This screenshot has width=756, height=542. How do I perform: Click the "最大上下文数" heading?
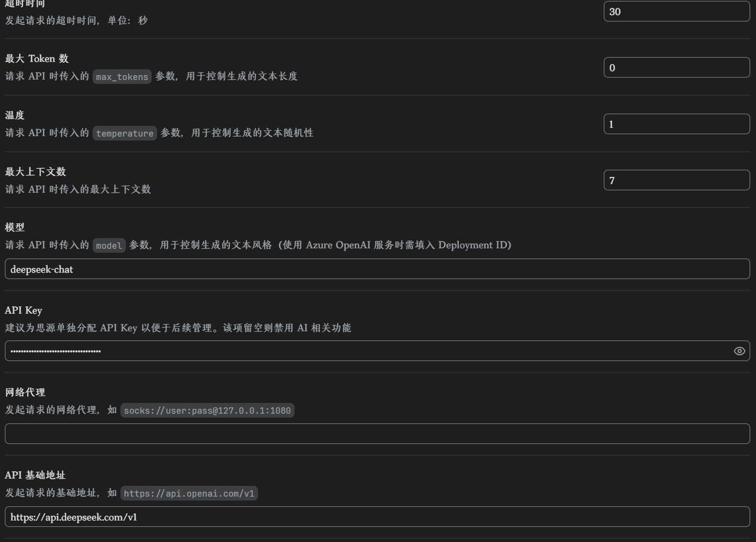[35, 172]
